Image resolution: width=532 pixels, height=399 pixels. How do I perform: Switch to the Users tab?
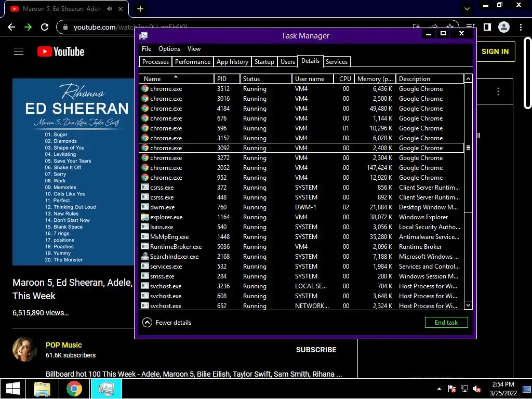(x=288, y=61)
